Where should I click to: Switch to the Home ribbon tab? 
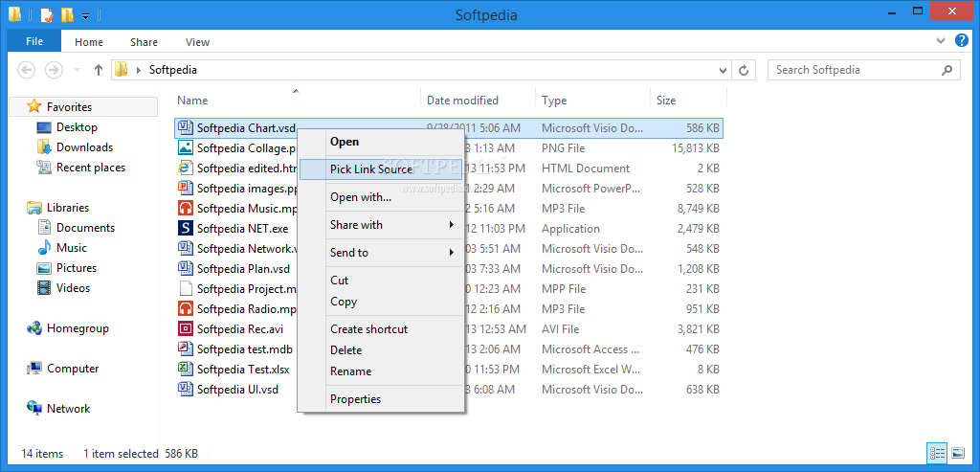[x=89, y=42]
